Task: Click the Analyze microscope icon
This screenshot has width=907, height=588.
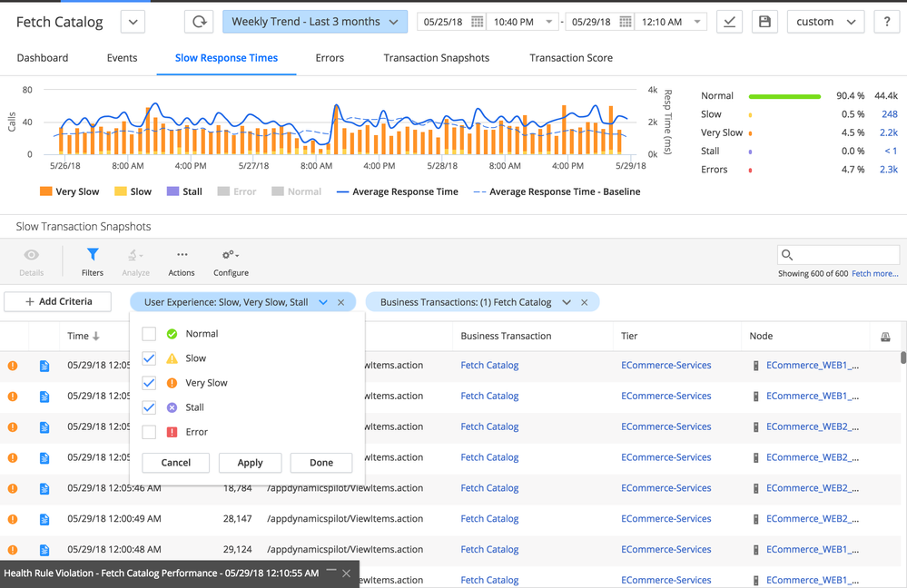Action: (135, 255)
